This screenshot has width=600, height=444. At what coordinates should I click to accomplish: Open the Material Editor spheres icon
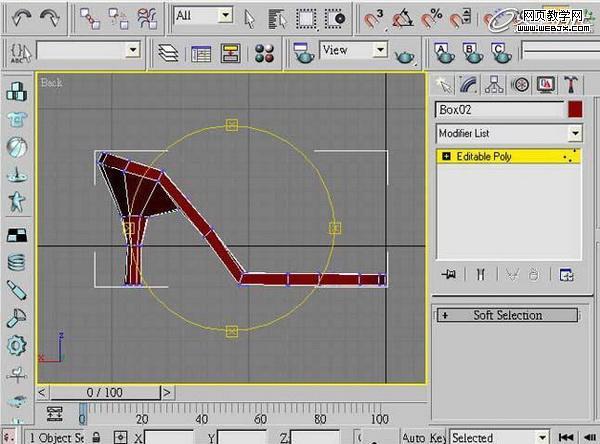(264, 53)
